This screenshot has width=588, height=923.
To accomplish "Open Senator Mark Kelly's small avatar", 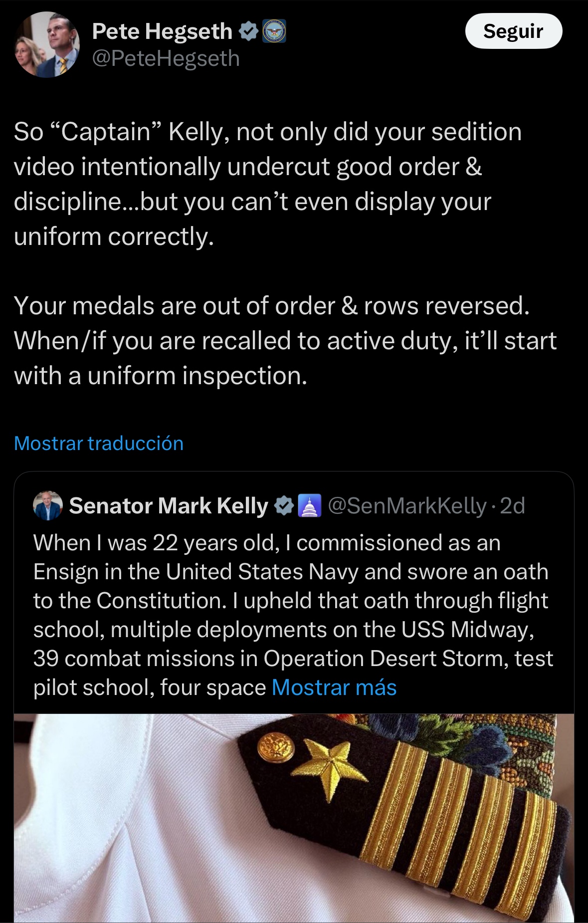I will pyautogui.click(x=48, y=505).
